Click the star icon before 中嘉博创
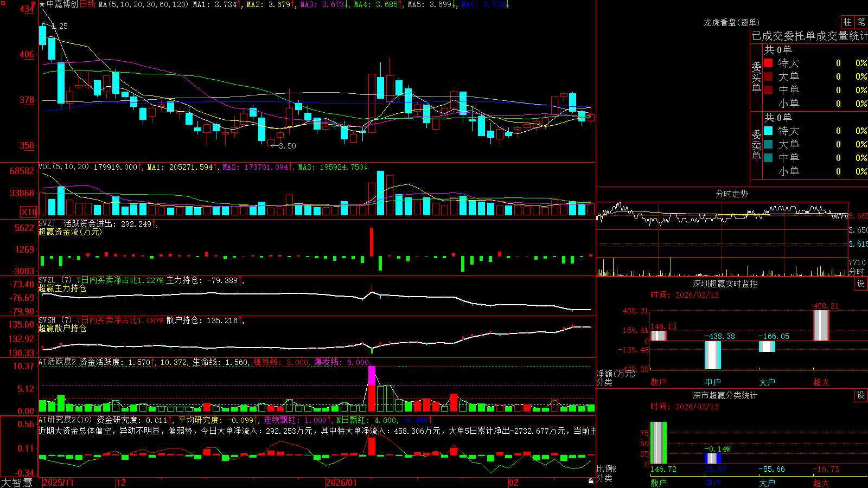Screen dimensions: 868x488 pos(42,4)
